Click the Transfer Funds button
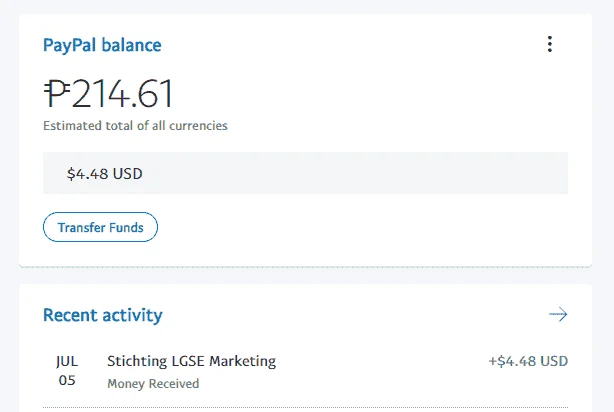This screenshot has width=614, height=412. click(100, 227)
